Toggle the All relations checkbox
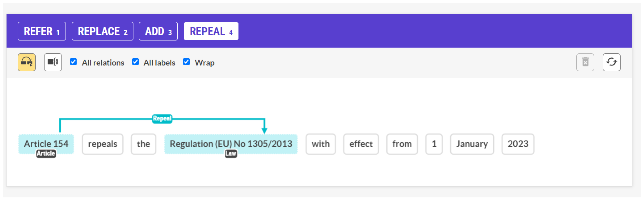This screenshot has height=201, width=644. 73,62
